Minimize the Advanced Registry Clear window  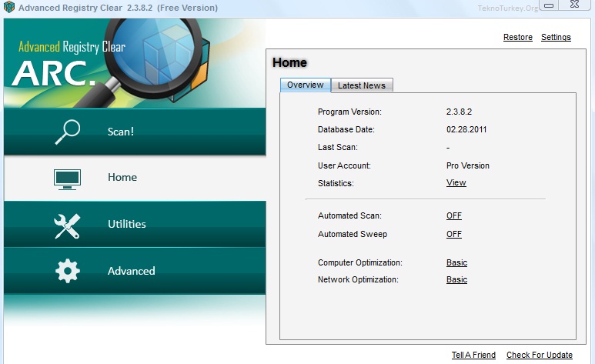pyautogui.click(x=549, y=5)
